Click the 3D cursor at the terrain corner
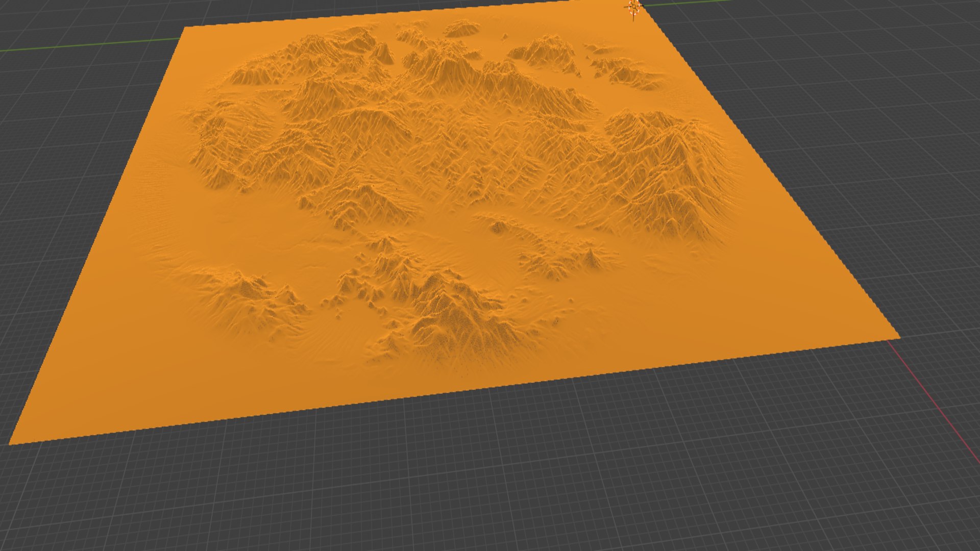 [633, 7]
